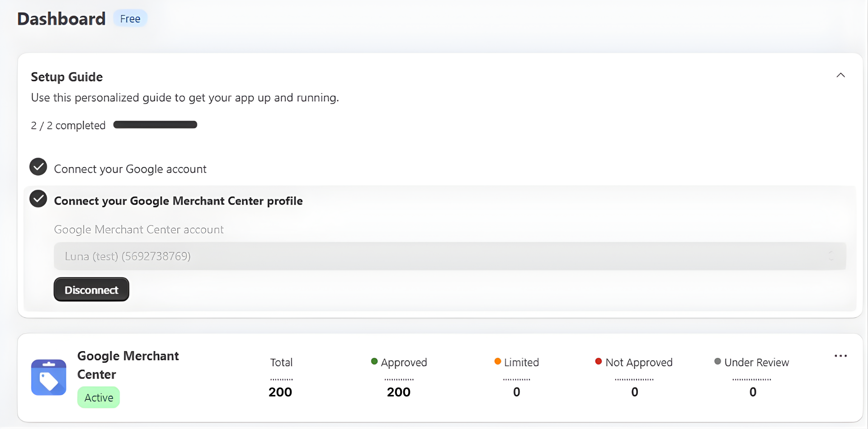Toggle the Merchant Center profile step checkmark

[x=38, y=199]
